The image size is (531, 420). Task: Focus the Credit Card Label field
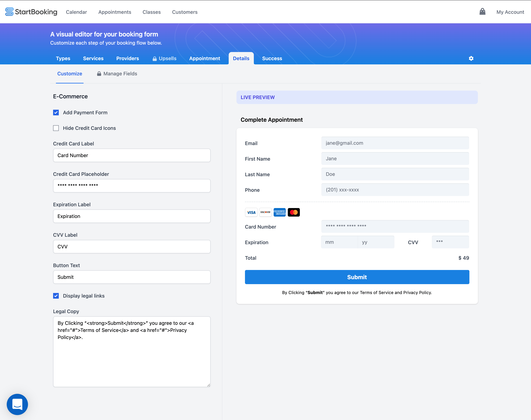(132, 155)
